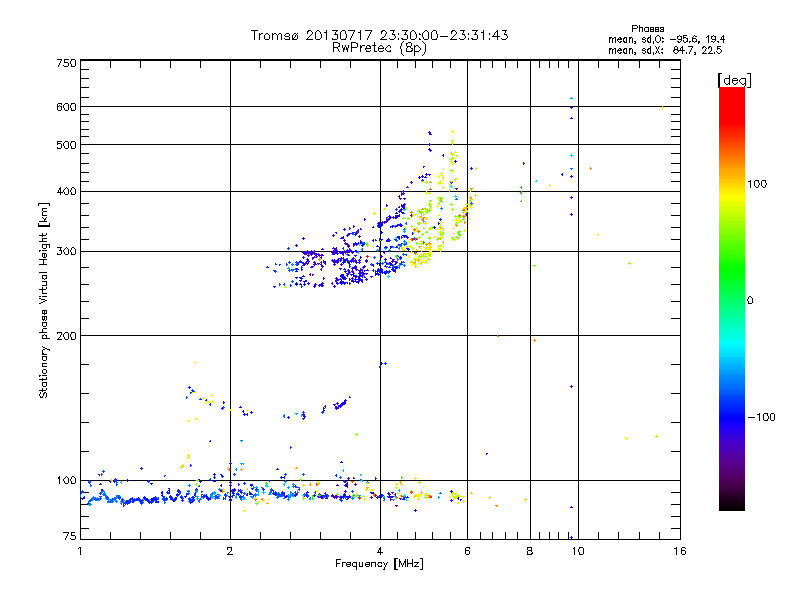This screenshot has height=600, width=800.
Task: Click the colorbar label '100'
Action: click(x=757, y=184)
